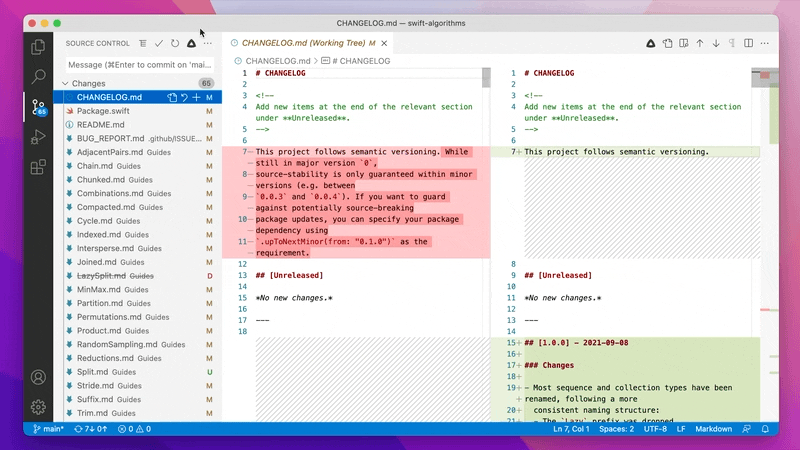Open RandomSampling.md change
The image size is (800, 450).
point(138,344)
